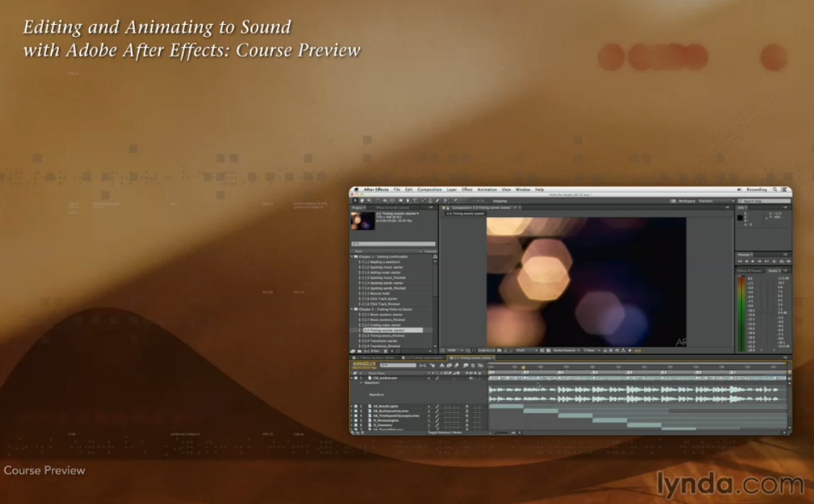This screenshot has width=814, height=504.
Task: Open the timeline Graph Editor
Action: (480, 366)
